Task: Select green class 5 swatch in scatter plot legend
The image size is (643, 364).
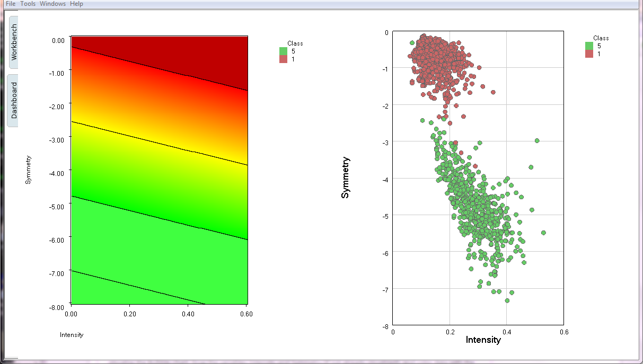Action: [x=589, y=46]
